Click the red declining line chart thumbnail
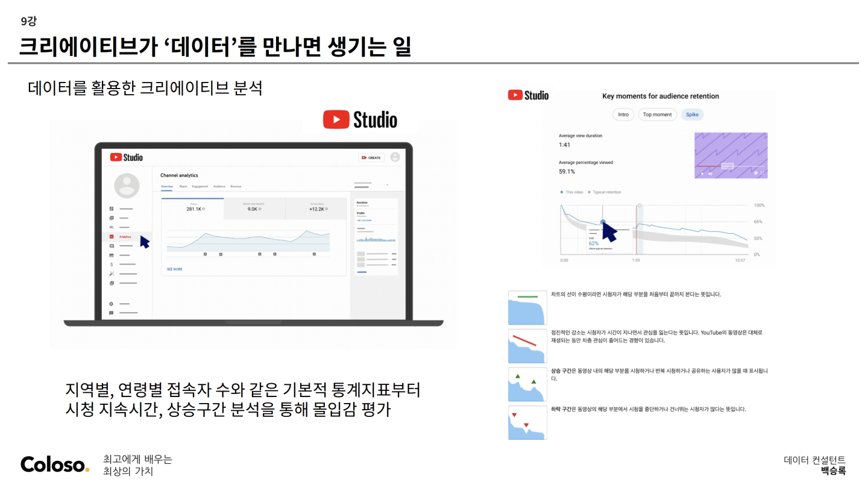Screen dimensions: 868x488 [x=527, y=346]
